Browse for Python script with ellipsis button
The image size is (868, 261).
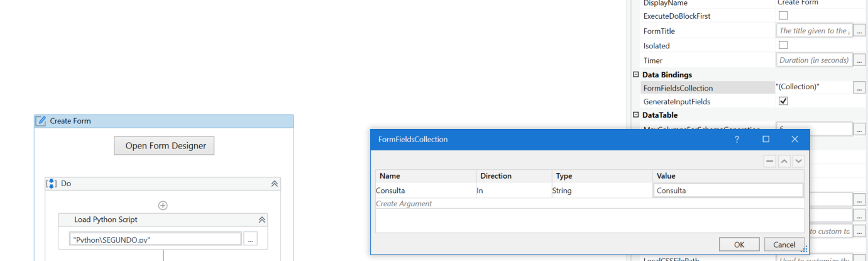click(x=250, y=239)
